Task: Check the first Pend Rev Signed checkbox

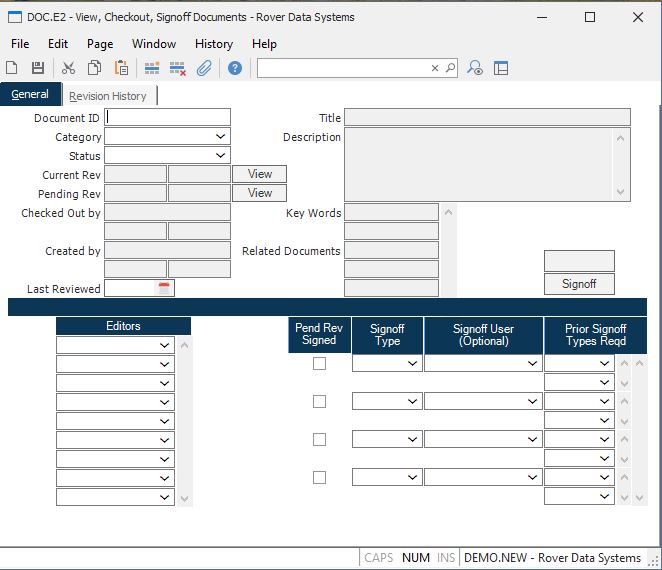Action: click(x=319, y=364)
